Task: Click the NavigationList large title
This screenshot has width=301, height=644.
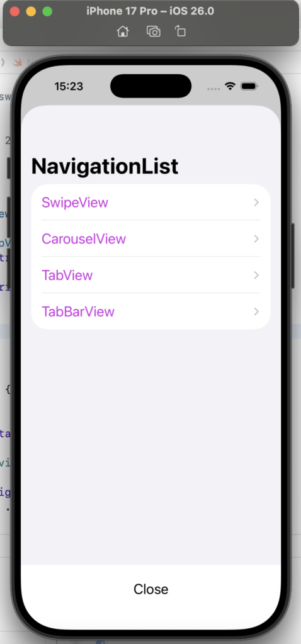Action: click(x=105, y=166)
